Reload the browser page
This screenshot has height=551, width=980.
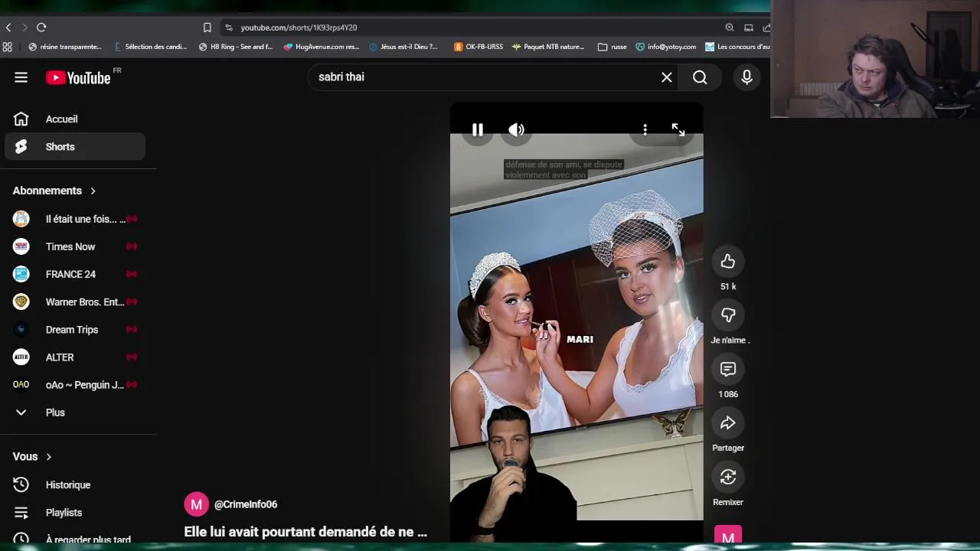(x=41, y=28)
